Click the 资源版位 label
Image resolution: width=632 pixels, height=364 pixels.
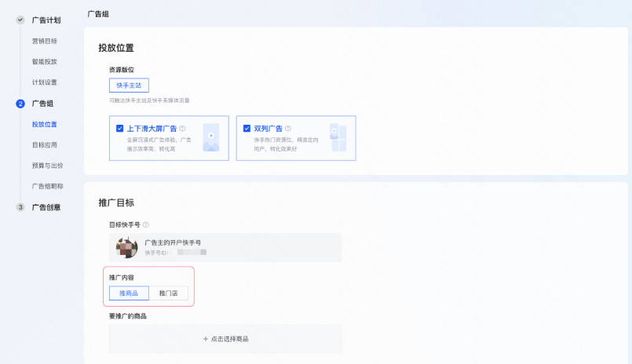point(122,70)
